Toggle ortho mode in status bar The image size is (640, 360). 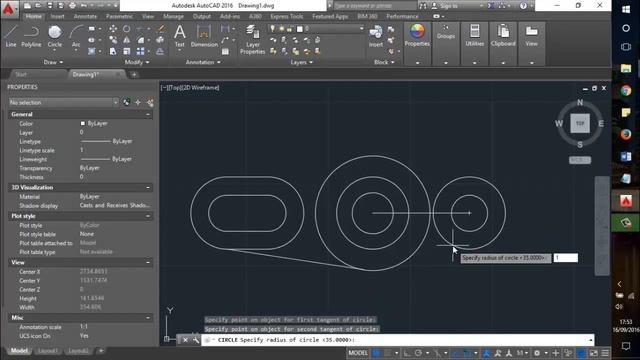click(407, 353)
